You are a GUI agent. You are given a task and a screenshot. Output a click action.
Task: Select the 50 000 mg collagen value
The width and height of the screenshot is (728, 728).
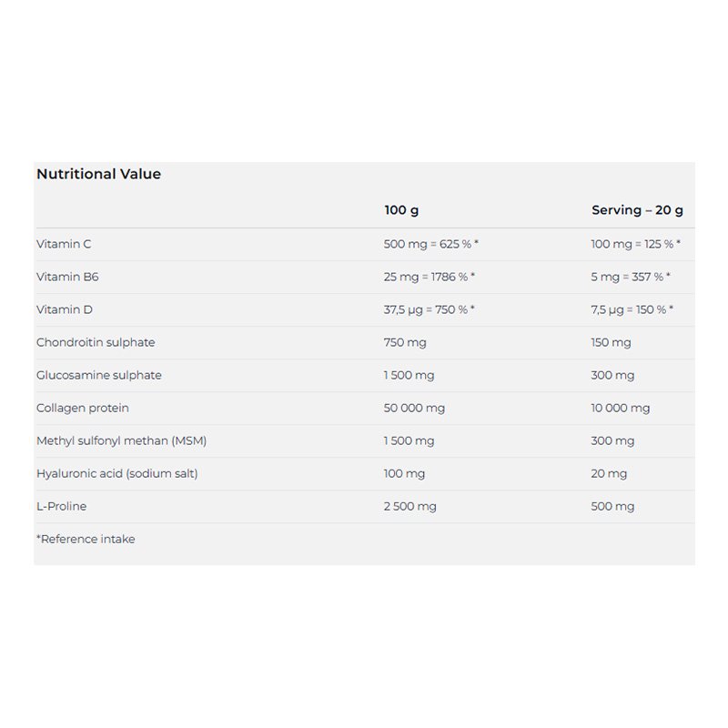414,408
